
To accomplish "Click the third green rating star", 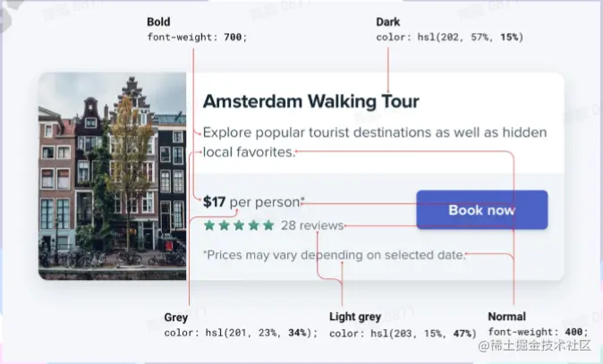I will (239, 224).
